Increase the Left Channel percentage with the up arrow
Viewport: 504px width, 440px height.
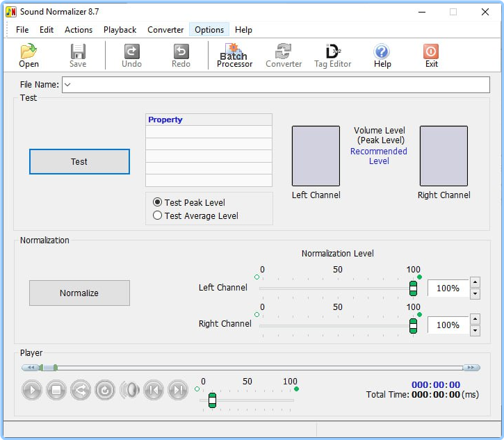(475, 282)
